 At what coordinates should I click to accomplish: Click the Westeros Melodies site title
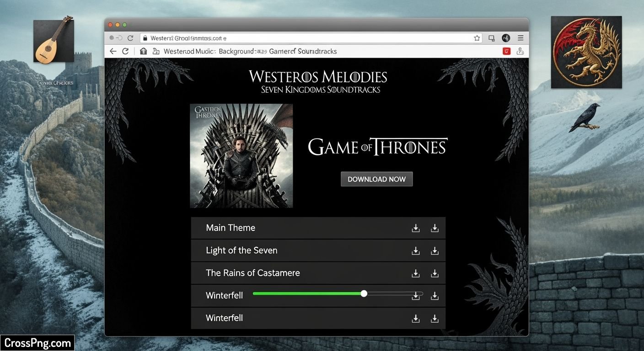pos(318,76)
